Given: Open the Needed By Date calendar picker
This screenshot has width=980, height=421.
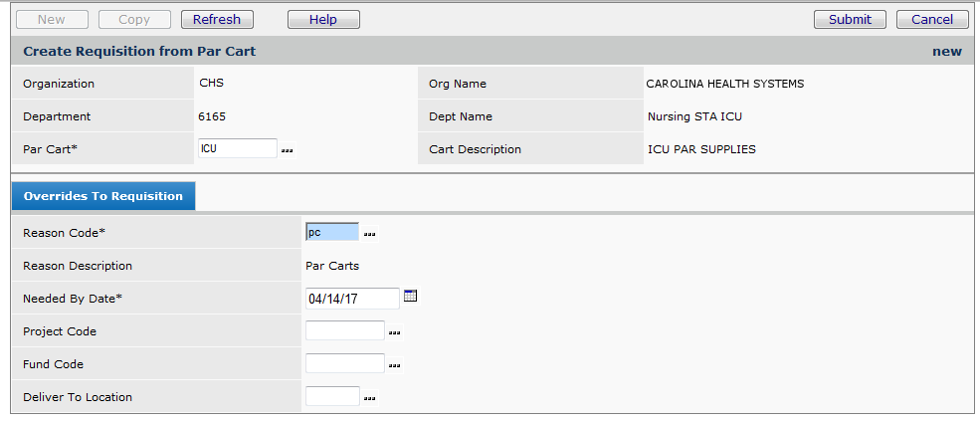Looking at the screenshot, I should pos(411,297).
